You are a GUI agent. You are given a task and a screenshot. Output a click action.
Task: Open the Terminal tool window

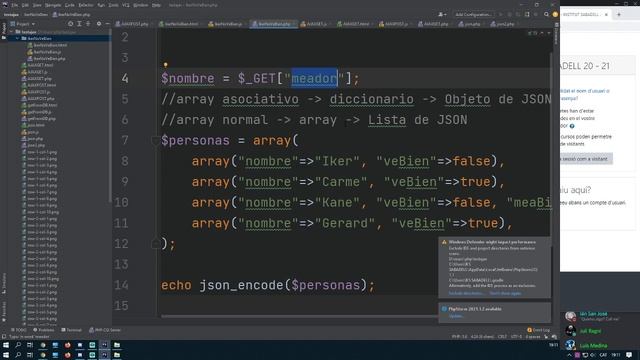[x=71, y=330]
